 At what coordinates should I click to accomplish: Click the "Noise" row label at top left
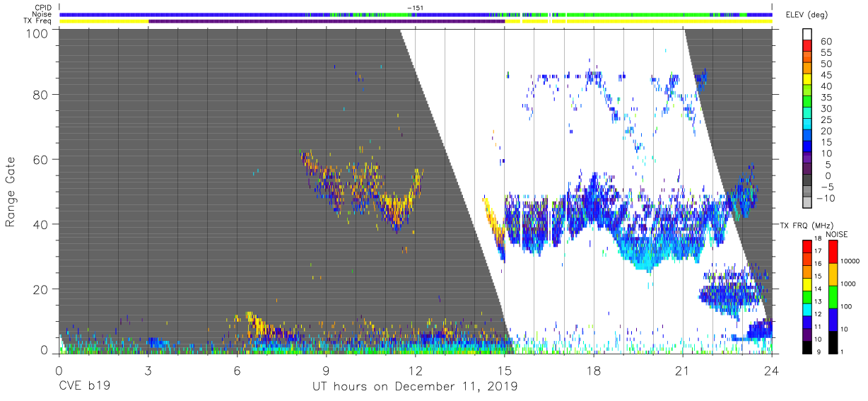pyautogui.click(x=42, y=14)
